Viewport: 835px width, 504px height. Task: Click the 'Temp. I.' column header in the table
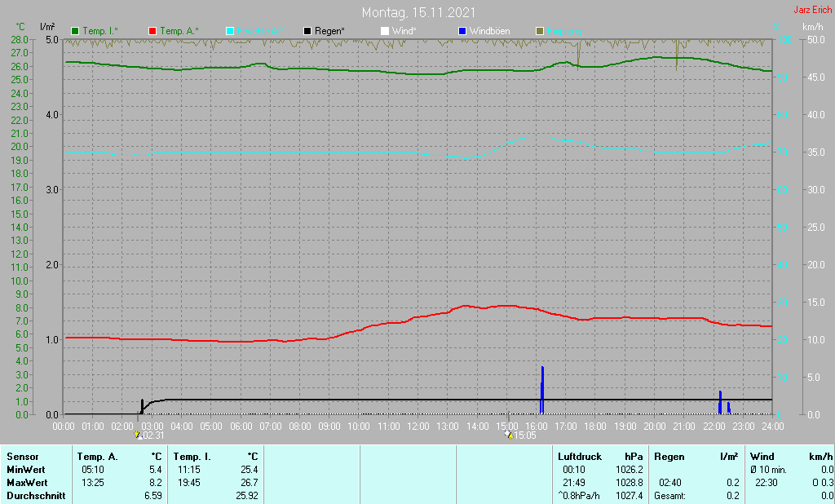pos(192,457)
